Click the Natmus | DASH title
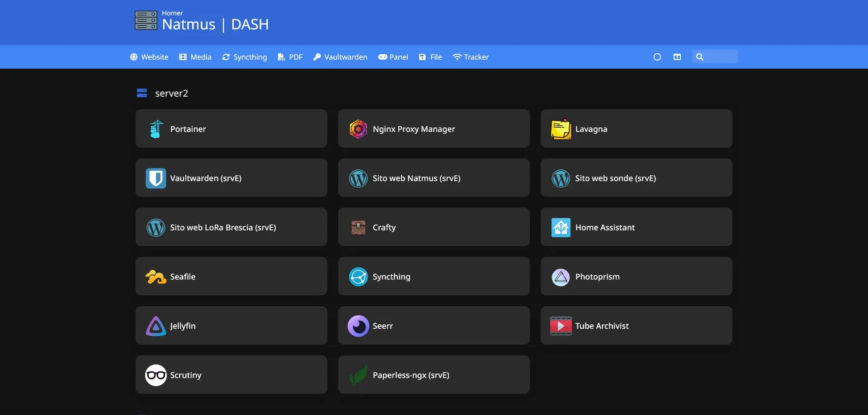 (x=215, y=24)
